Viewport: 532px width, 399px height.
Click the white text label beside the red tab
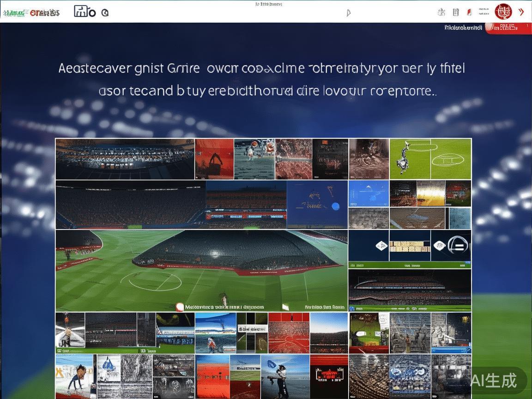(463, 28)
